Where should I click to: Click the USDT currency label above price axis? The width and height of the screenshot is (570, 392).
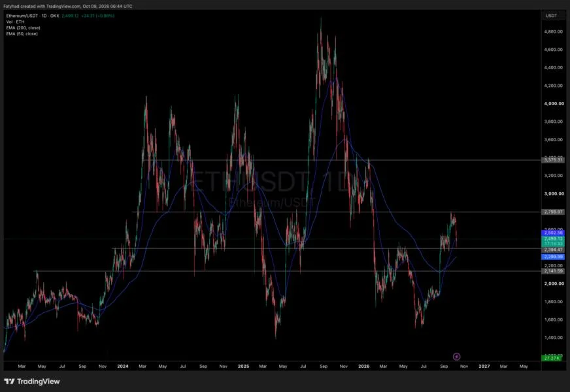click(551, 16)
